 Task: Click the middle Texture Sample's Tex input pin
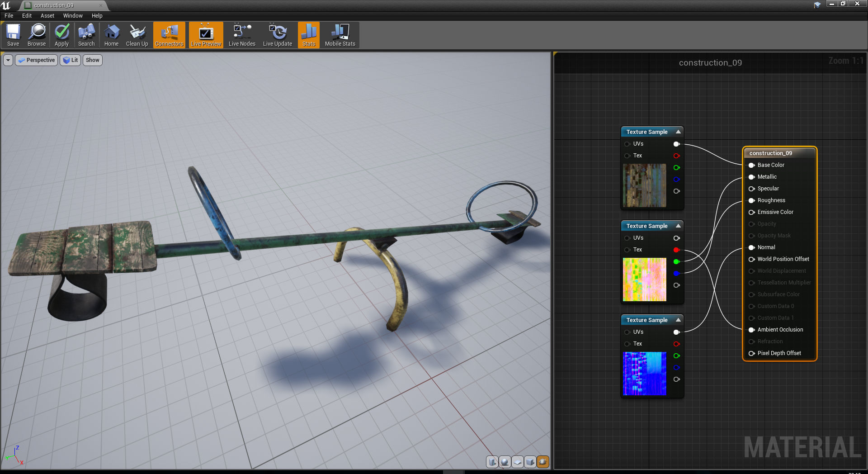[x=627, y=250]
